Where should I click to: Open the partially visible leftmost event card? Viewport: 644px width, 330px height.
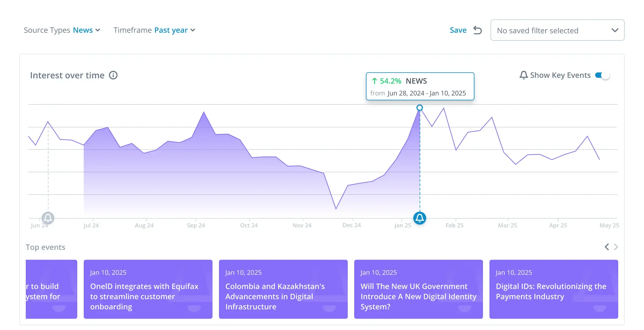[52, 289]
